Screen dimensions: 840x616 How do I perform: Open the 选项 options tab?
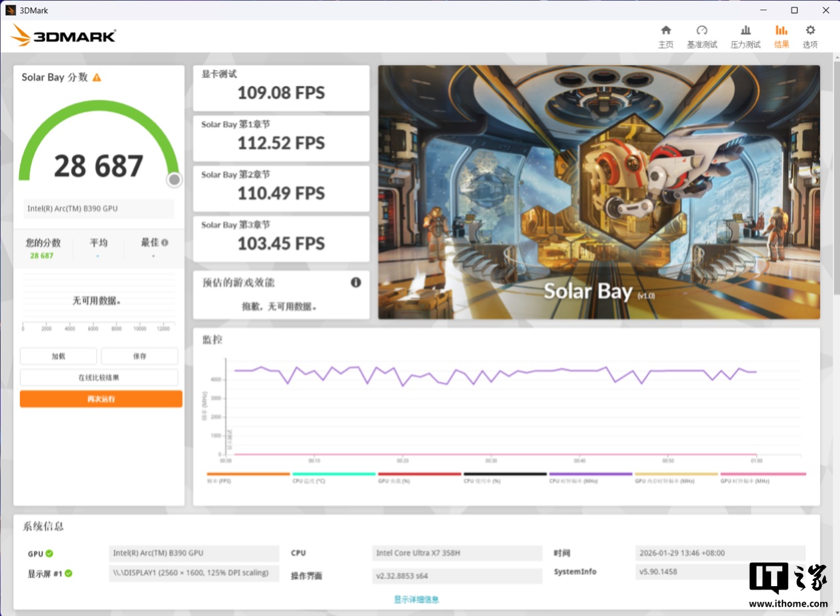(810, 36)
